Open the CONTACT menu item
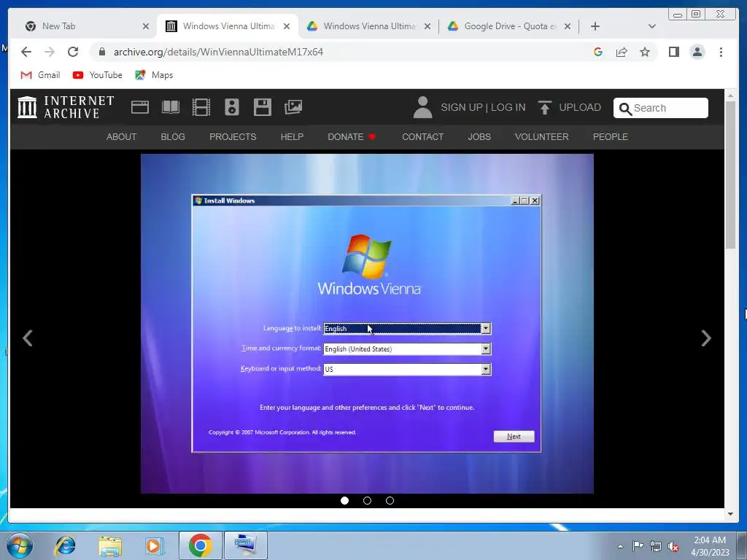The width and height of the screenshot is (747, 560). [422, 136]
